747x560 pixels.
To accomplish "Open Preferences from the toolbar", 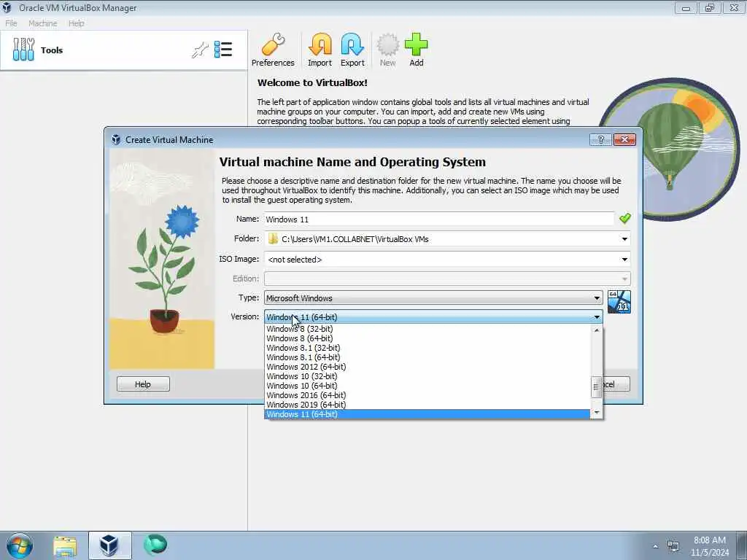I will pos(273,50).
